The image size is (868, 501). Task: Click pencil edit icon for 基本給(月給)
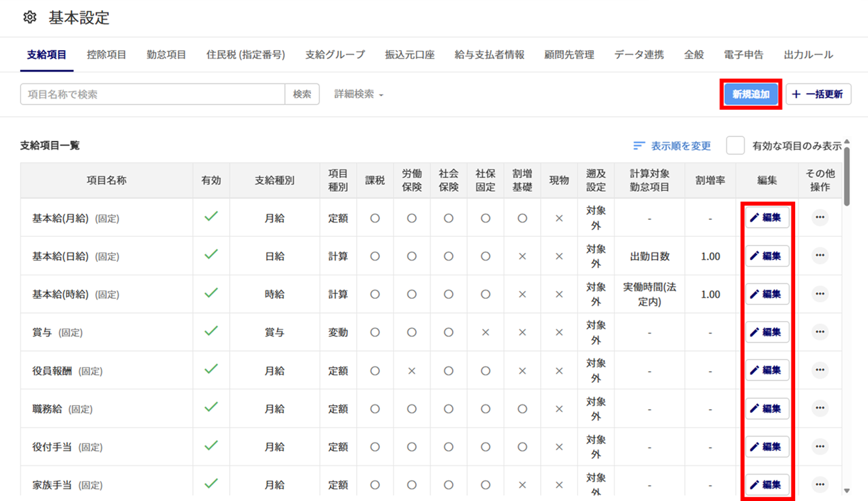(755, 218)
